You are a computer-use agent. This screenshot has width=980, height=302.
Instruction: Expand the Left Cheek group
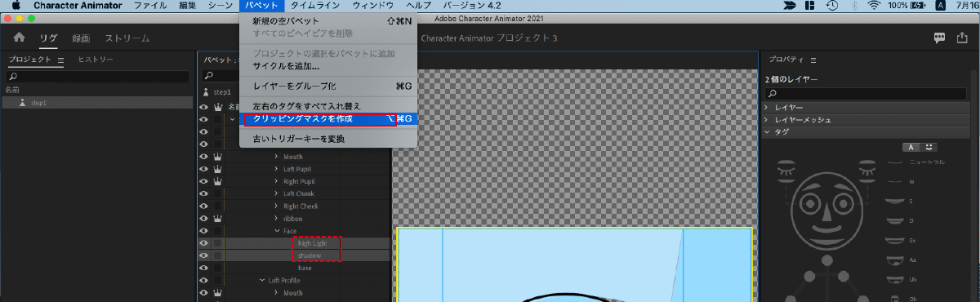point(277,193)
